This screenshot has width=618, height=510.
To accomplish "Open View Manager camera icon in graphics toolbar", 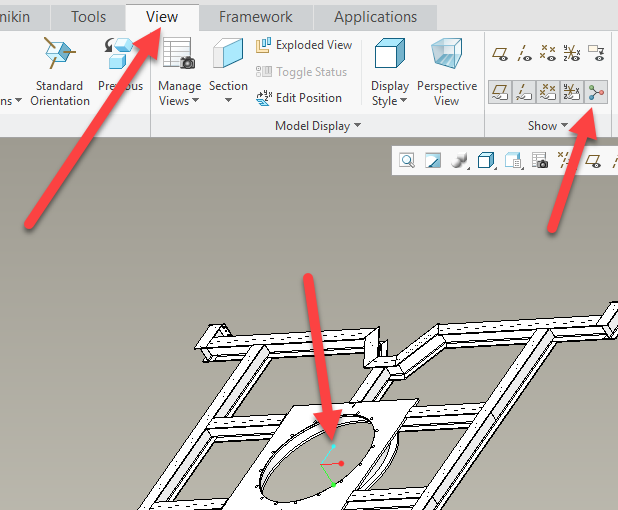I will 540,161.
